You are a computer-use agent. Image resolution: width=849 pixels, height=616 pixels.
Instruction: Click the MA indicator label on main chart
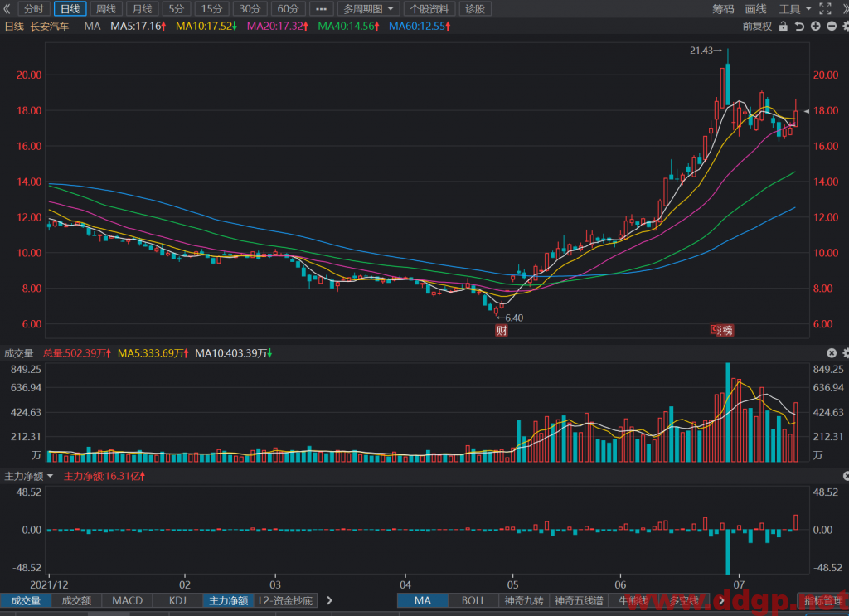(93, 26)
